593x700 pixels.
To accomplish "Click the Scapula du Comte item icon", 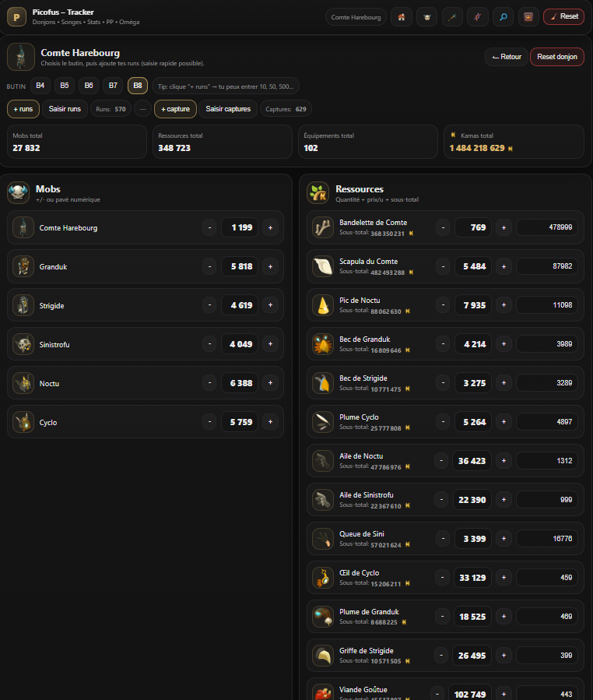I will coord(323,266).
